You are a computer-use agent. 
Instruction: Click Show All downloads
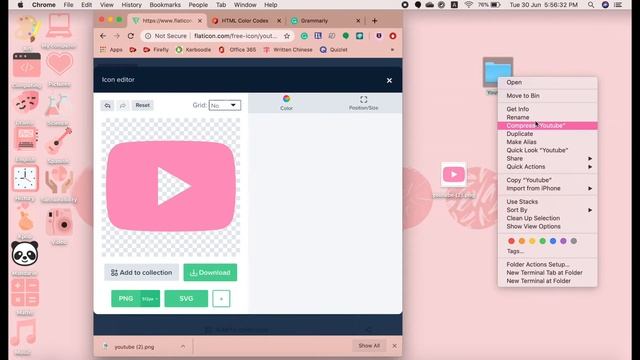click(369, 346)
